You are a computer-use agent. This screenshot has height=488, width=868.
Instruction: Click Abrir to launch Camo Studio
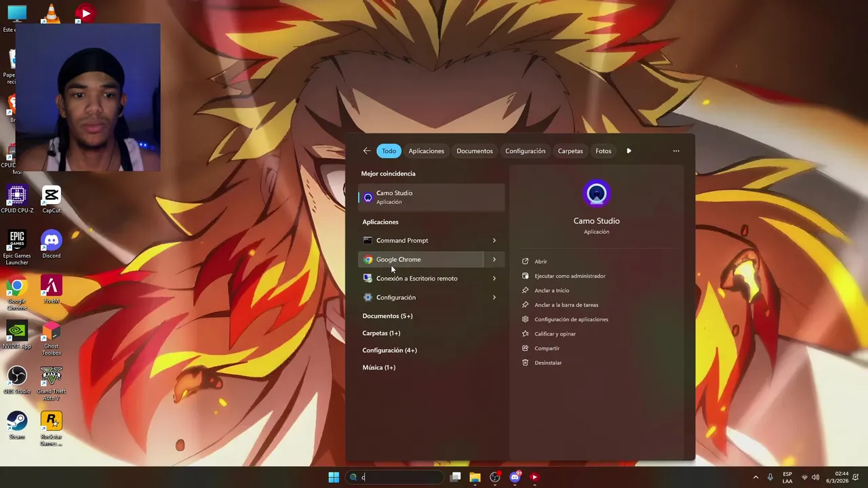click(540, 262)
